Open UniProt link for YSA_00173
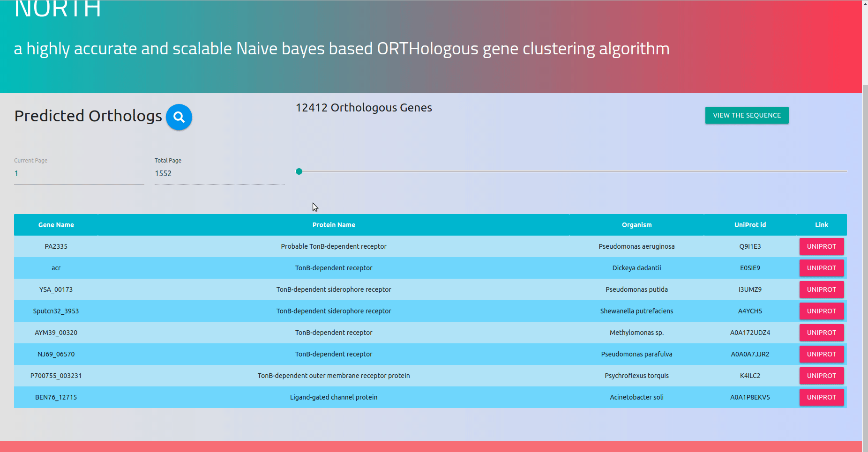Image resolution: width=868 pixels, height=452 pixels. click(x=821, y=289)
